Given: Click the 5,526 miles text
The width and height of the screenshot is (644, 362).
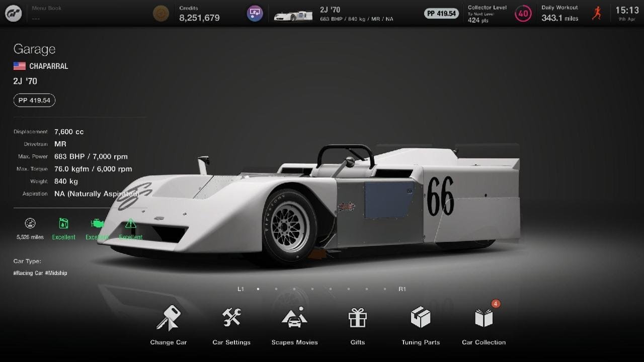Looking at the screenshot, I should [30, 237].
